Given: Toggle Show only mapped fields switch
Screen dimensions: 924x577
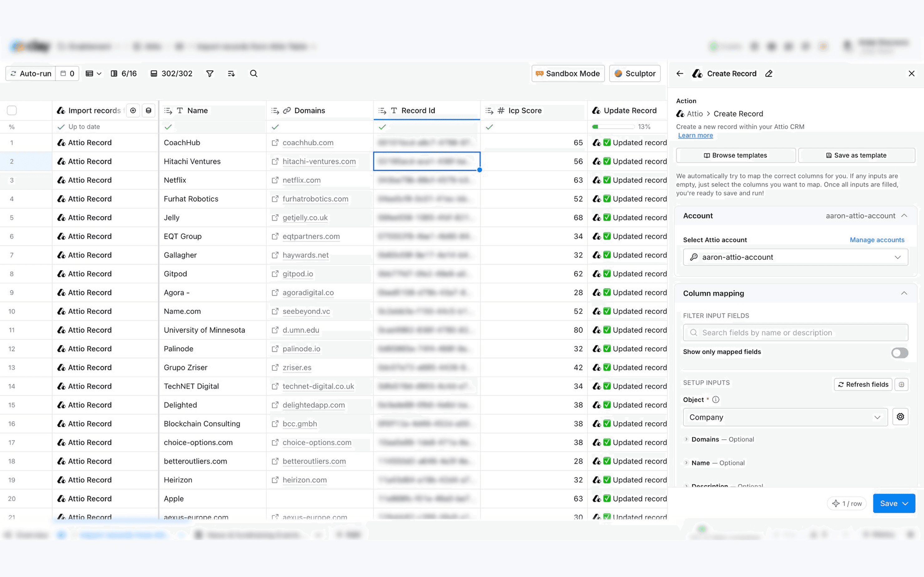Looking at the screenshot, I should tap(899, 353).
